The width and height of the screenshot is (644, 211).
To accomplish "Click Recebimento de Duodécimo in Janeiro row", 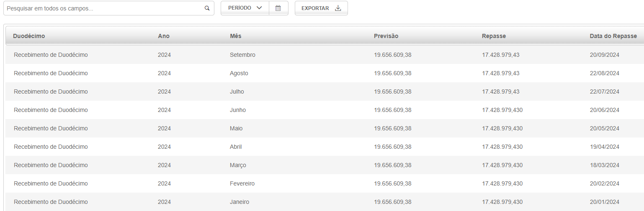I will click(x=51, y=202).
